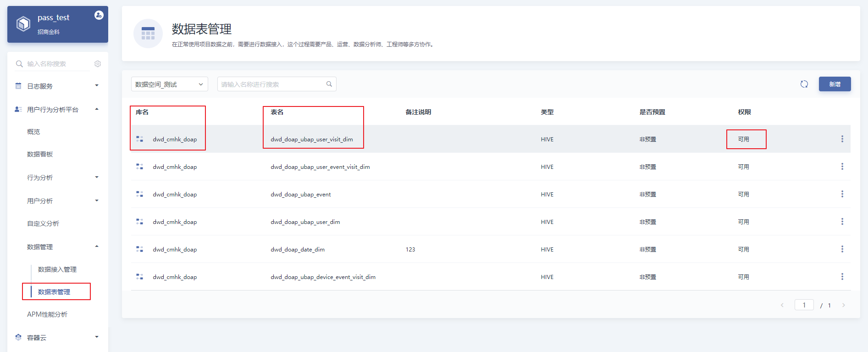Viewport: 868px width, 352px height.
Task: Expand the 行为分析 submenu arrow
Action: click(97, 177)
